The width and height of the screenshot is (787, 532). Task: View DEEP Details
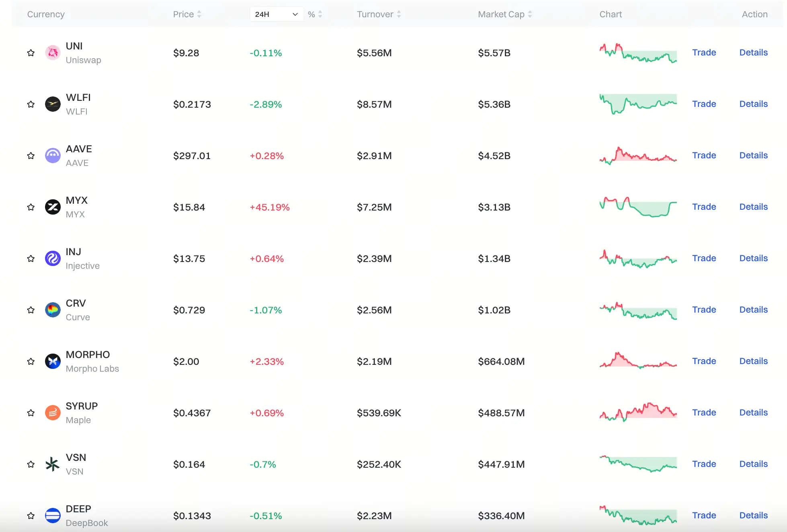(753, 516)
